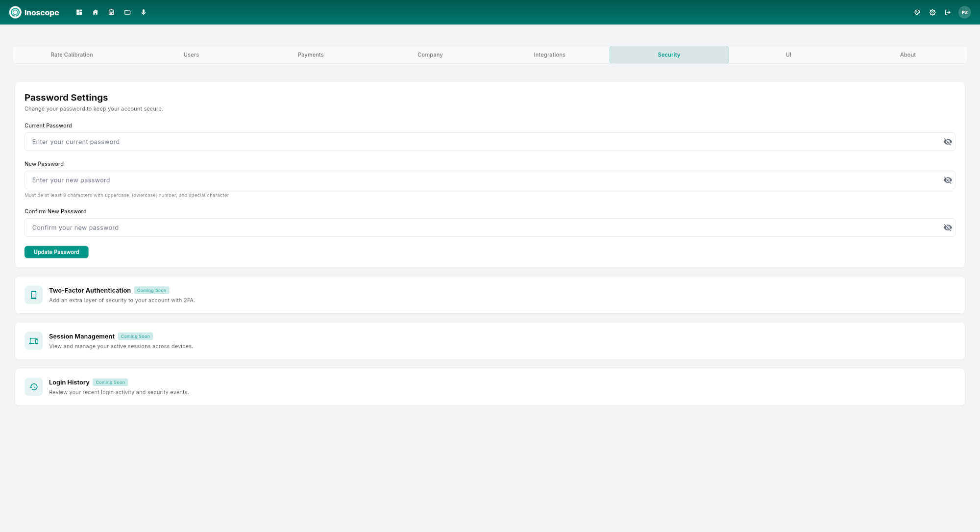Open the clipboard reports icon
This screenshot has width=980, height=532.
click(111, 12)
